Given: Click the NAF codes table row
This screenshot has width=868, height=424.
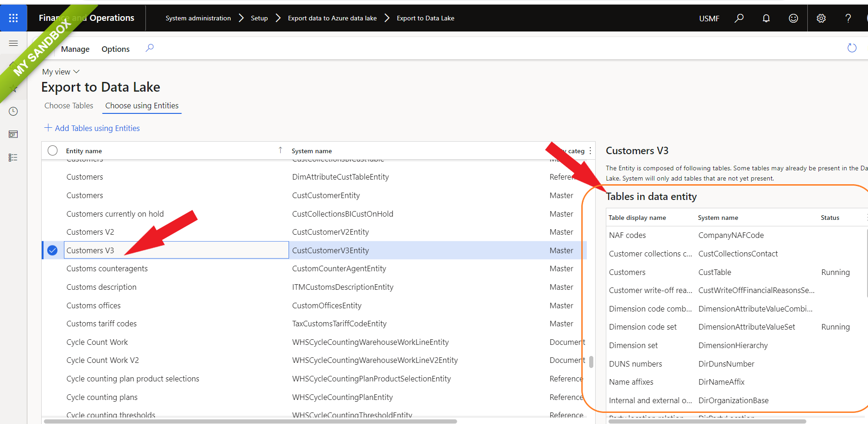Looking at the screenshot, I should 736,235.
